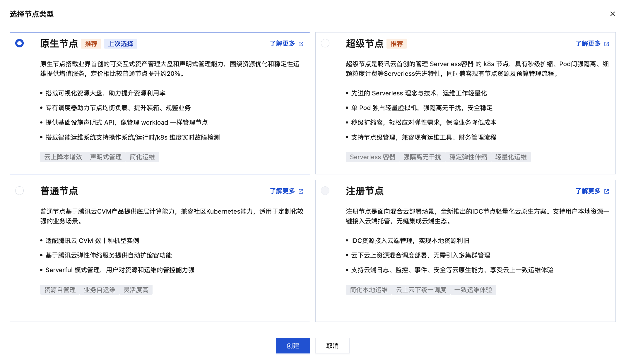626x364 pixels.
Task: Click external link icon beside 普通节点 了解更多
Action: pos(301,191)
